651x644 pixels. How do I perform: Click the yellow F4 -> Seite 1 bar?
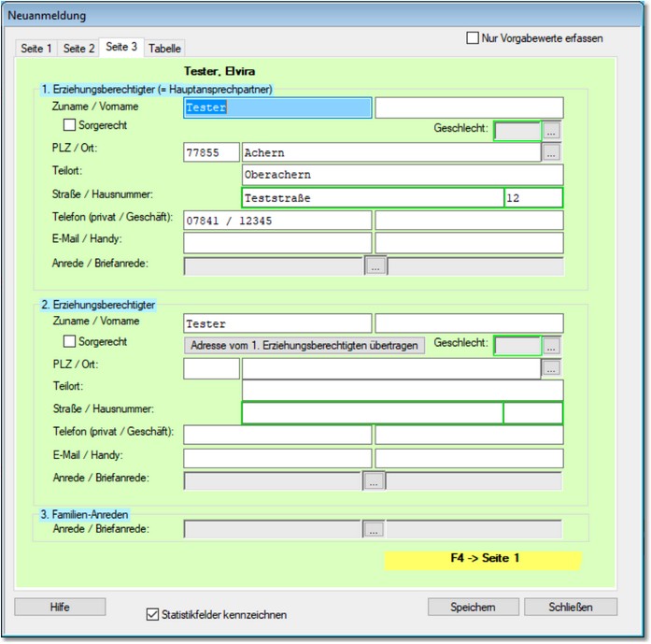pos(483,559)
